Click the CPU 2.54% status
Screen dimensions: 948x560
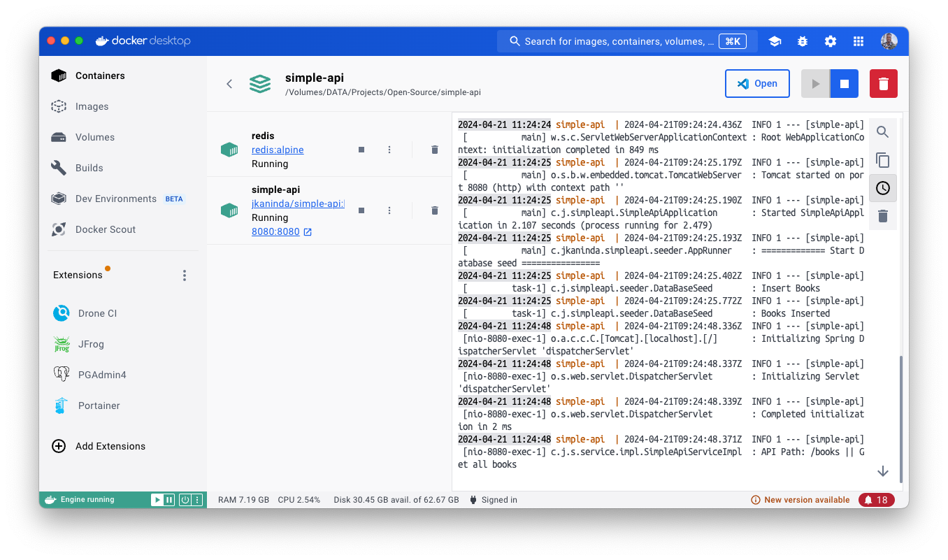[299, 500]
